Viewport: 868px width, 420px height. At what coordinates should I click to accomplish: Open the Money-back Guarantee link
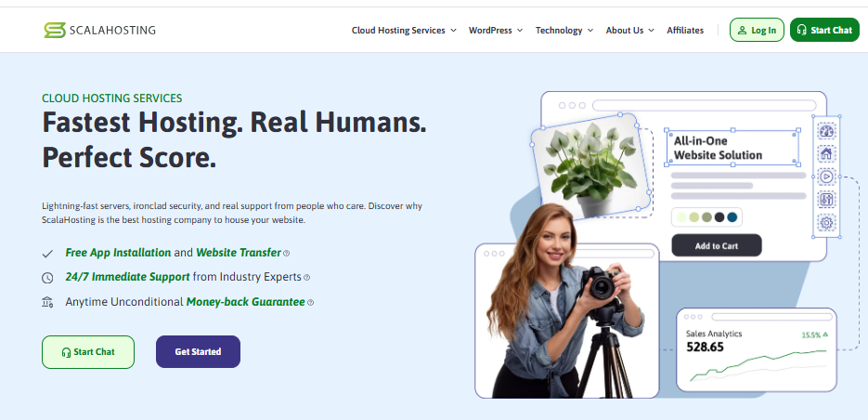point(246,302)
